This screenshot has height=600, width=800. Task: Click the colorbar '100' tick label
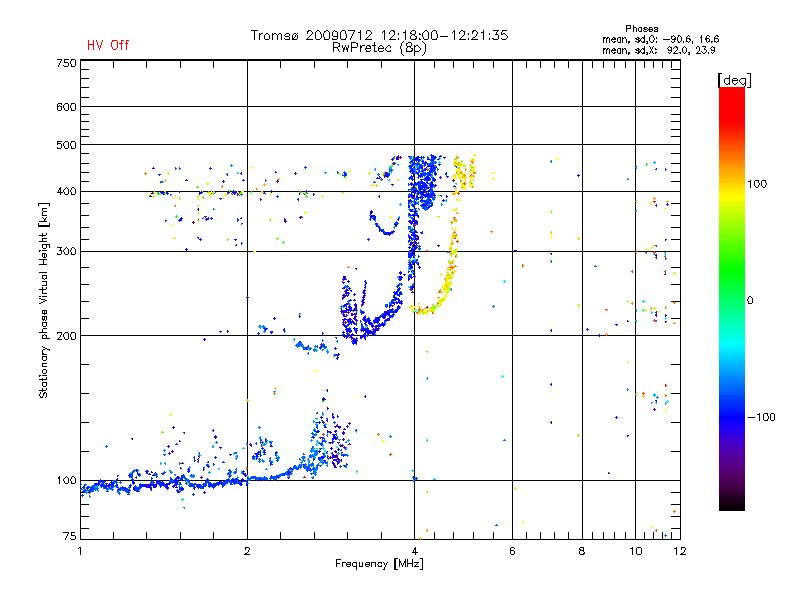coord(757,184)
